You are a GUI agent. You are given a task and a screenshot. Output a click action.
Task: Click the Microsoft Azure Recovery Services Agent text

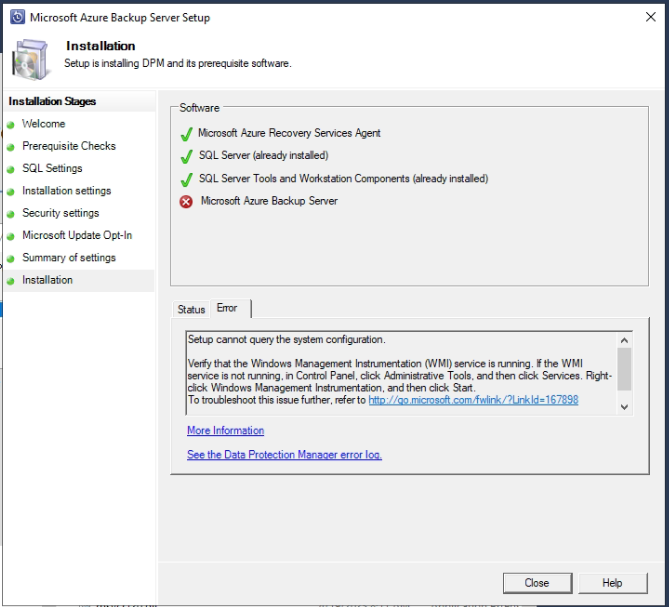289,133
